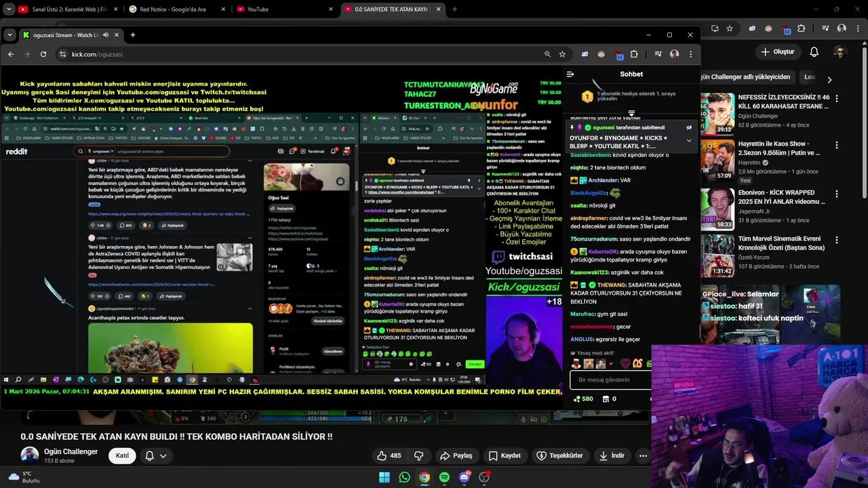Pick the heart emote in the Kick chat
Image resolution: width=868 pixels, height=488 pixels.
click(625, 364)
